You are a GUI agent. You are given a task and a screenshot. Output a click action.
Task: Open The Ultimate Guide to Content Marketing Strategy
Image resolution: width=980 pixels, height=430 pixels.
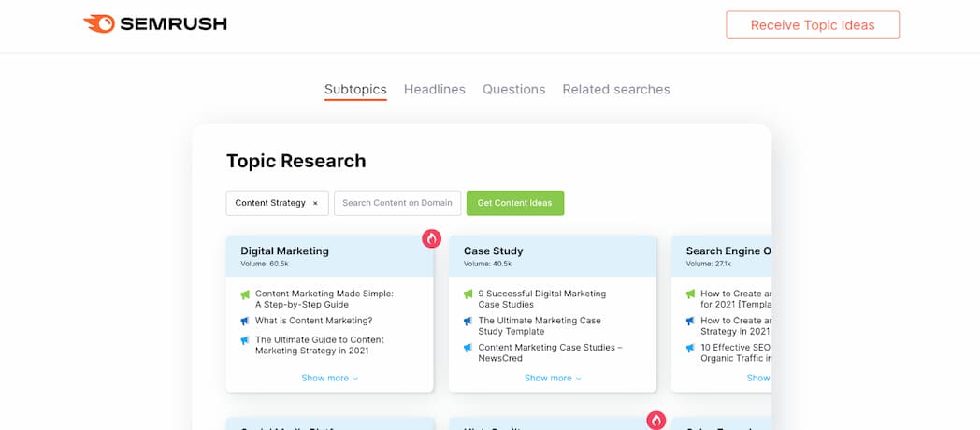[320, 345]
